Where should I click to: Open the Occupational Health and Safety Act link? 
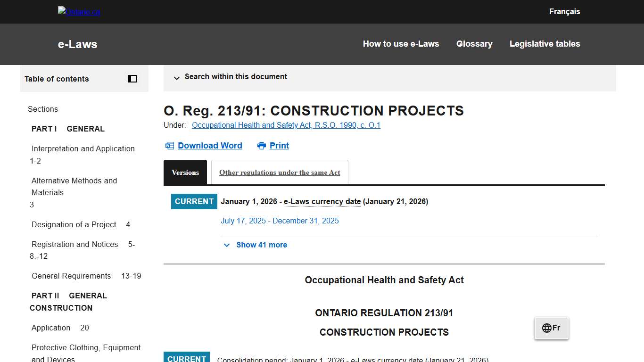tap(286, 125)
